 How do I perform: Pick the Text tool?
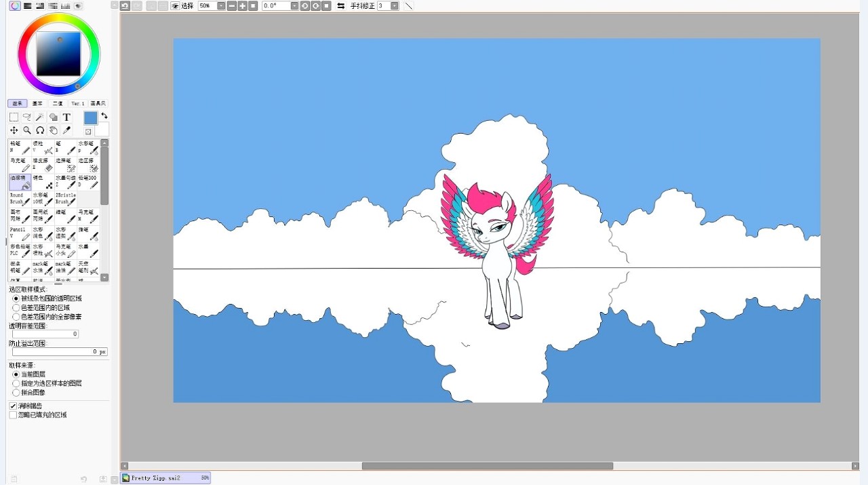[x=66, y=117]
